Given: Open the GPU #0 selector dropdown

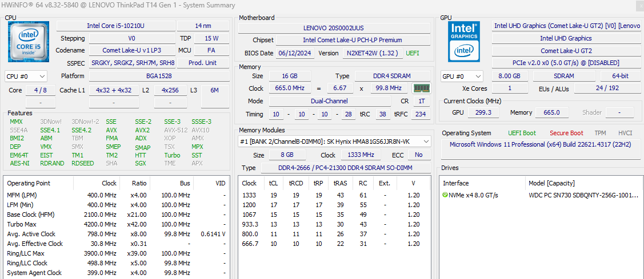Looking at the screenshot, I should [462, 76].
